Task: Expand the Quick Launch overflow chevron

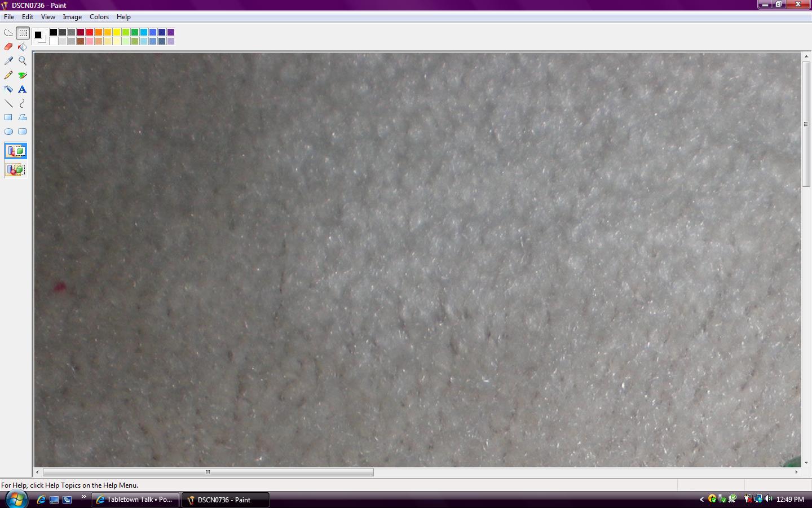Action: 84,497
